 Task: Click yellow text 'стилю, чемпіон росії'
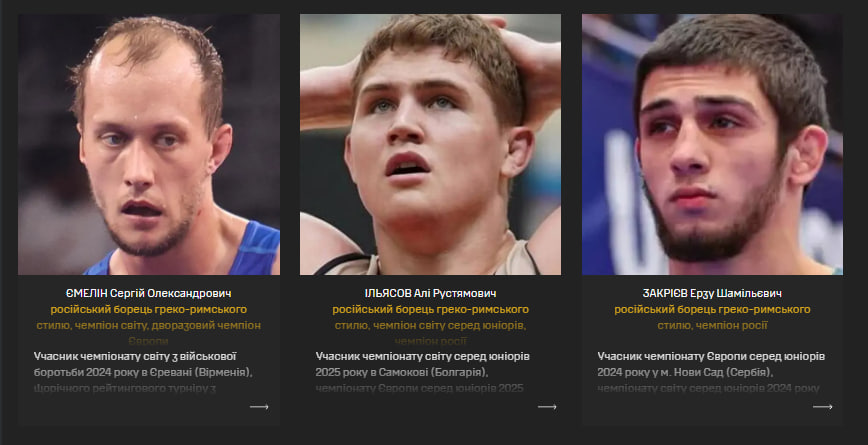point(712,325)
